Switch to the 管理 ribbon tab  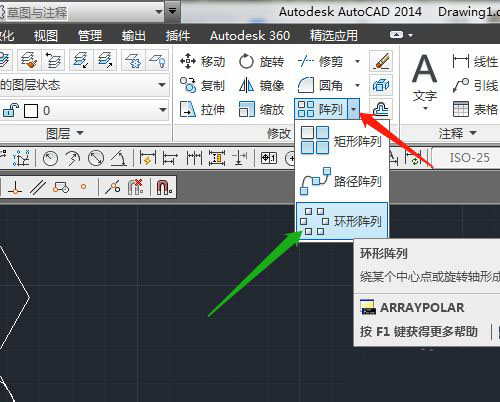tap(90, 35)
